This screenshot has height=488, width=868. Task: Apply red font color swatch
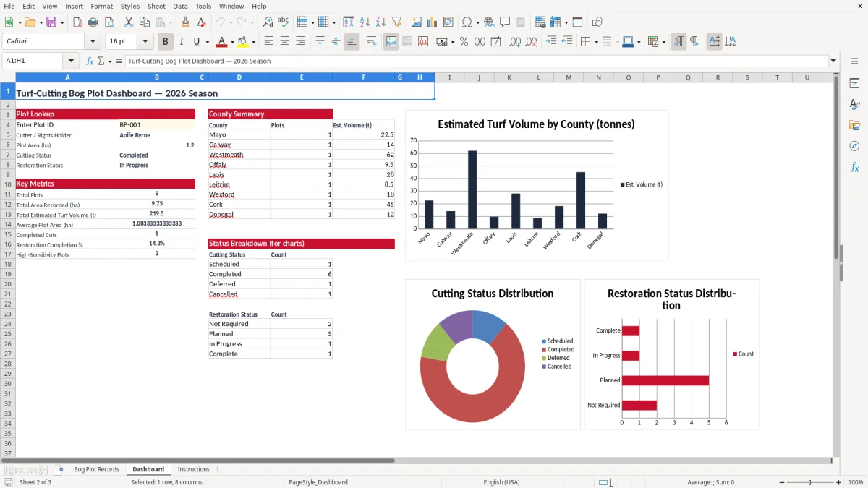[222, 42]
